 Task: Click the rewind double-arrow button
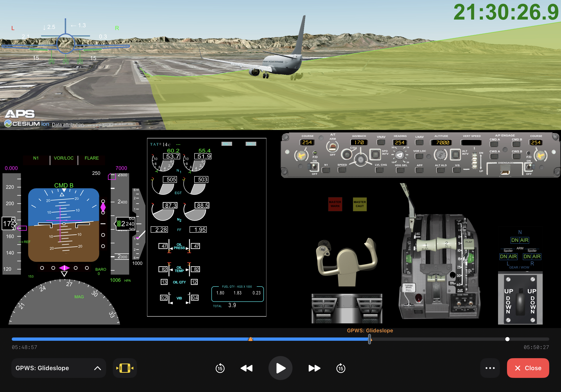tap(246, 368)
